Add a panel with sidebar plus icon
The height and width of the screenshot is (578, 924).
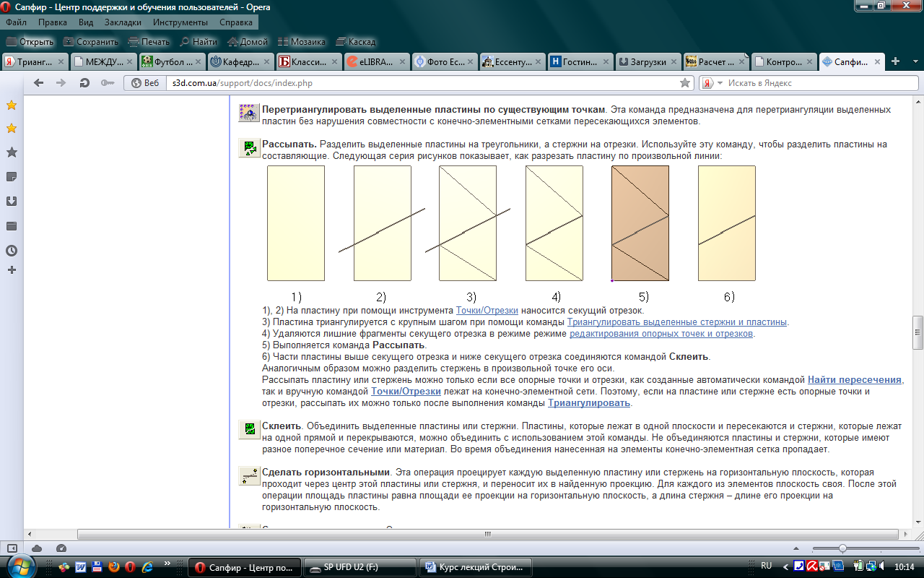tap(12, 269)
